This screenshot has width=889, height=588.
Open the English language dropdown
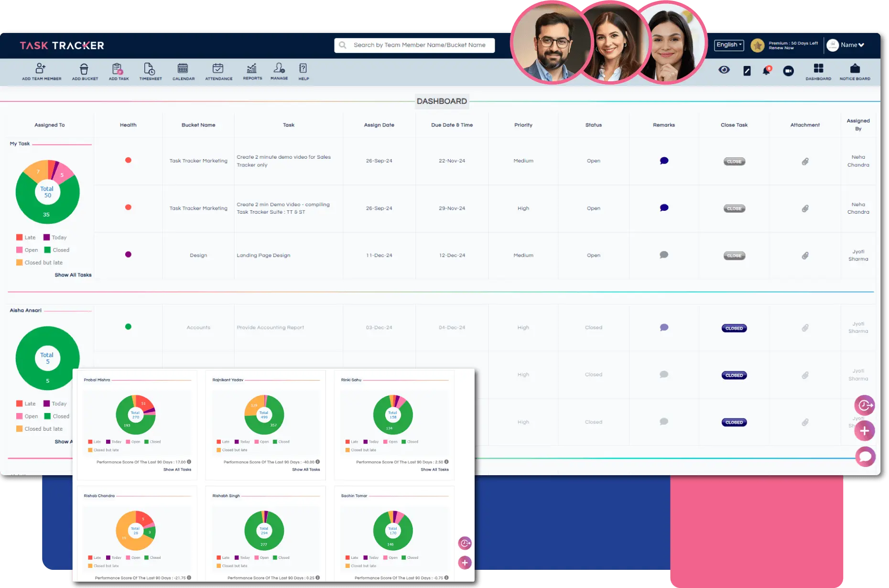pyautogui.click(x=729, y=45)
